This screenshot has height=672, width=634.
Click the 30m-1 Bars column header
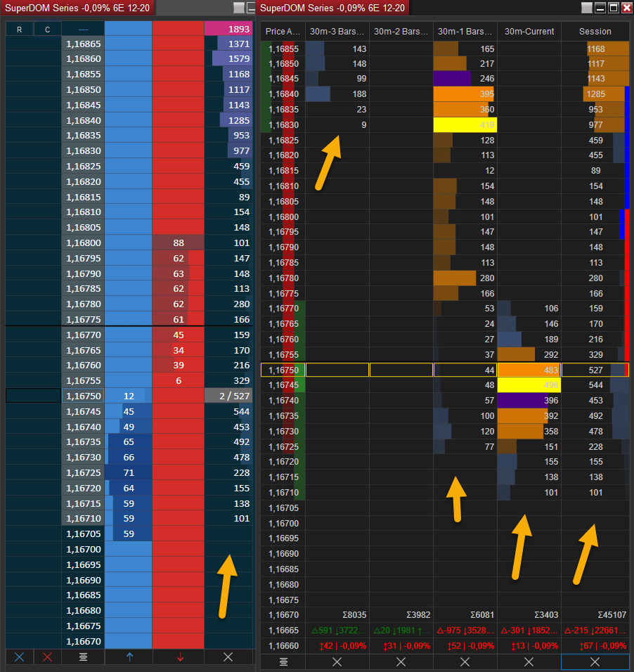tap(465, 32)
